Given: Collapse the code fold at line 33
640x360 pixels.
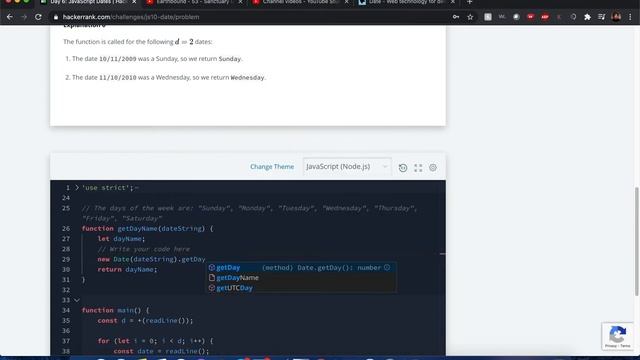Looking at the screenshot, I should pos(77,300).
